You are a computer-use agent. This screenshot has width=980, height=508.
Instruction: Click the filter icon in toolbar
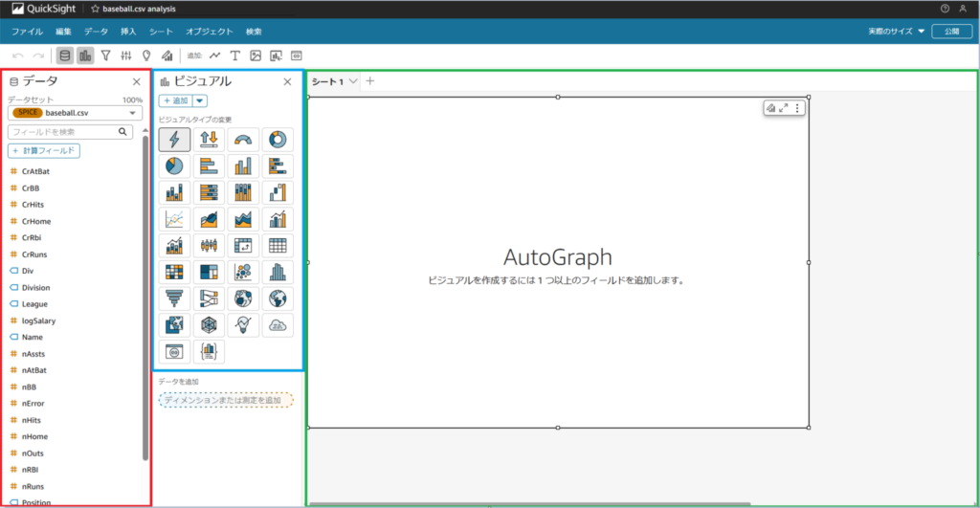pos(105,55)
